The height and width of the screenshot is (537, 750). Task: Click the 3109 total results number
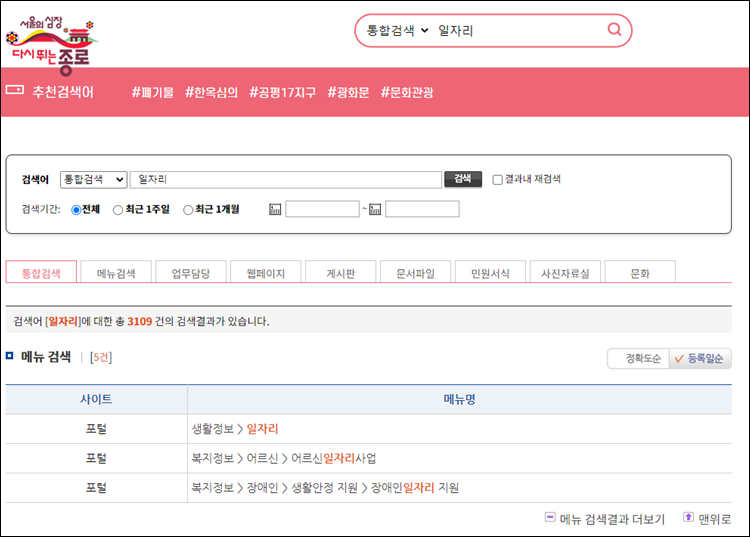(x=140, y=321)
